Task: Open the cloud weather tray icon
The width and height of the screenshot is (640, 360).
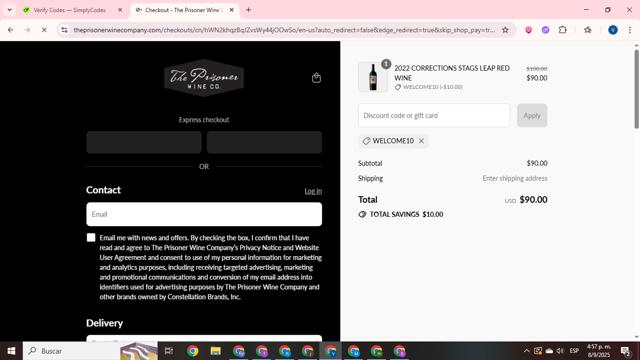Action: 549,351
